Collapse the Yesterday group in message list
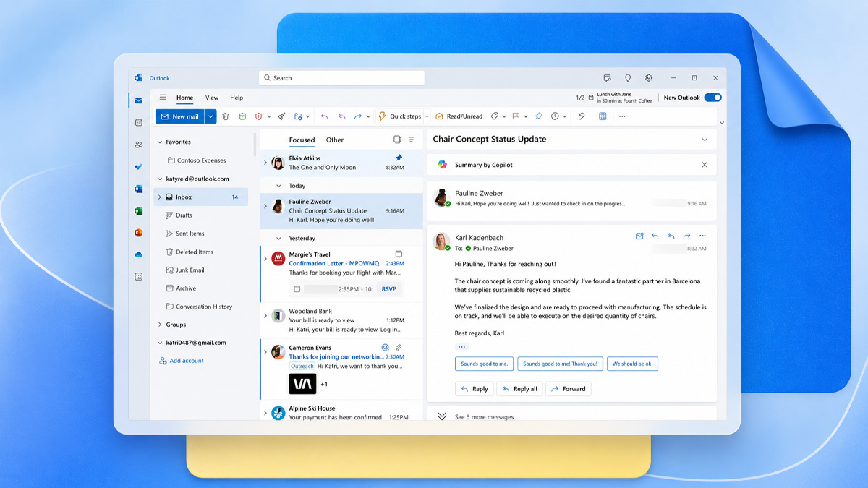Screen dimensions: 868x488 point(278,238)
